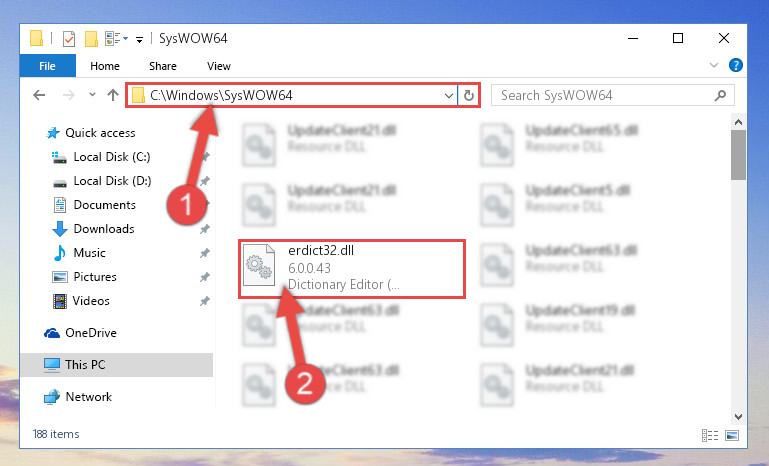Expand the ribbon with chevron
Viewport: 769px width, 466px height.
click(x=714, y=65)
